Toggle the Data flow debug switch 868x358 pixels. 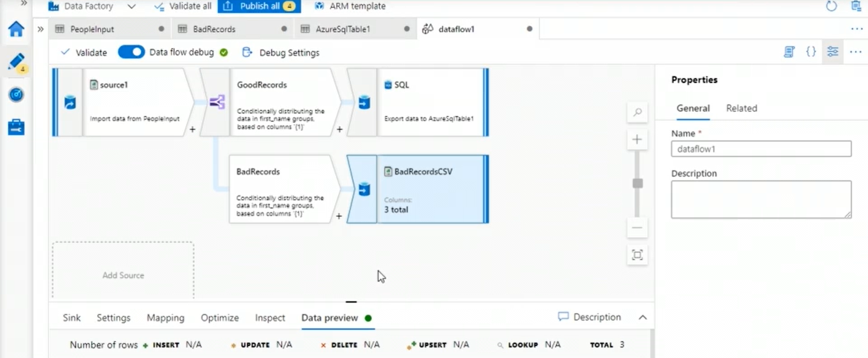pos(131,52)
